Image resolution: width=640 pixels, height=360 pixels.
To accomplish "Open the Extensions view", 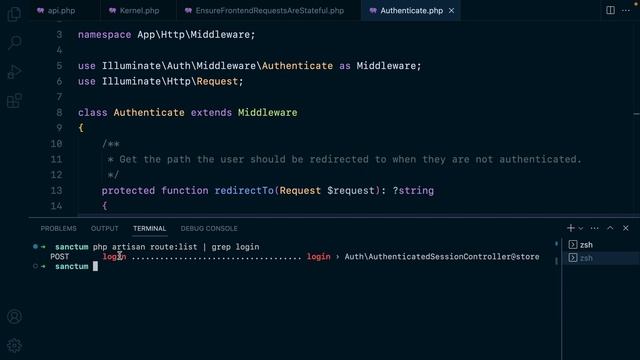I will (x=14, y=101).
